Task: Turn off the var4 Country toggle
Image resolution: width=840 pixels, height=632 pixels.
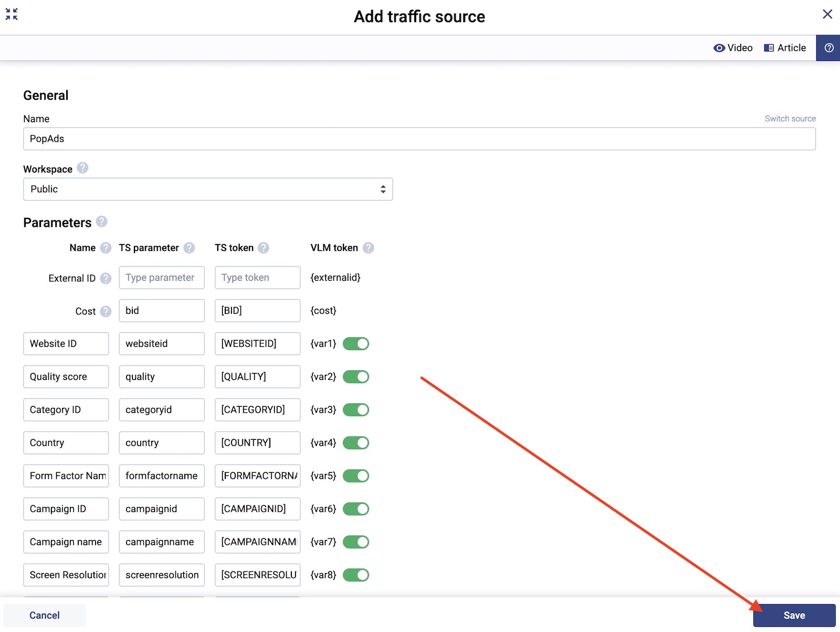Action: pyautogui.click(x=356, y=443)
